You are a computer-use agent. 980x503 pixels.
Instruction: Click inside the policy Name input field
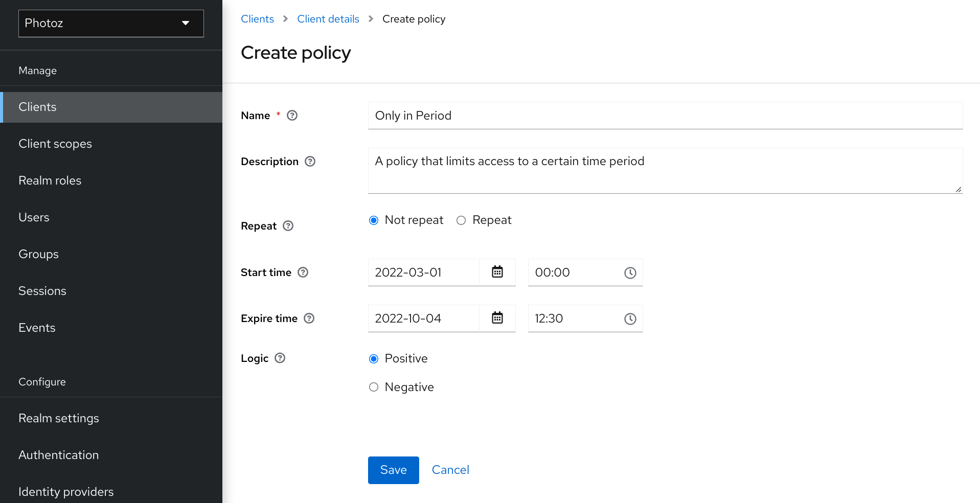(x=562, y=116)
